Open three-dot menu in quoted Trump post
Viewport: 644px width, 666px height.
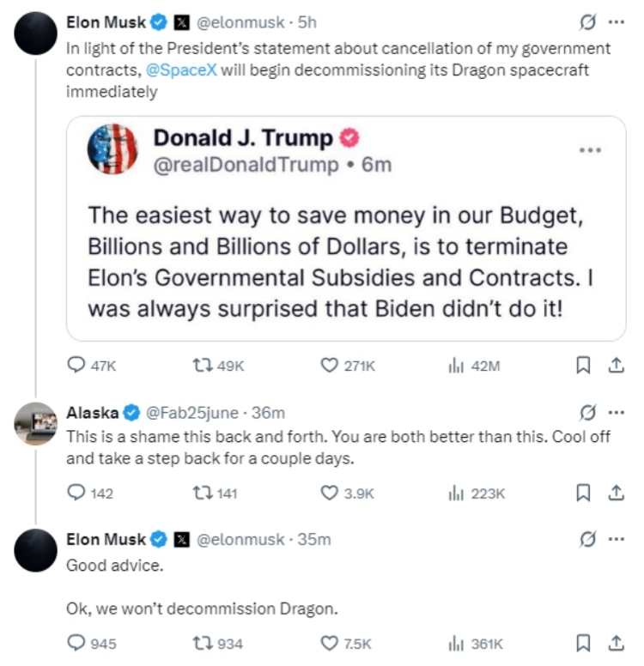(590, 150)
